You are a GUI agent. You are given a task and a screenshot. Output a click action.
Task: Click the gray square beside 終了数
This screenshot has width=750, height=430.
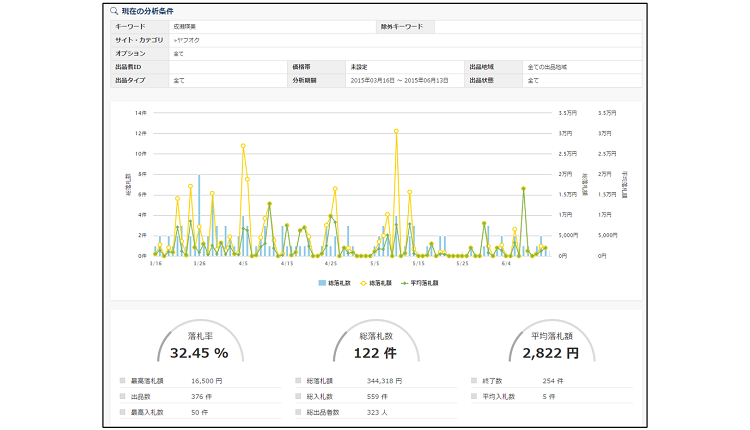(x=473, y=380)
